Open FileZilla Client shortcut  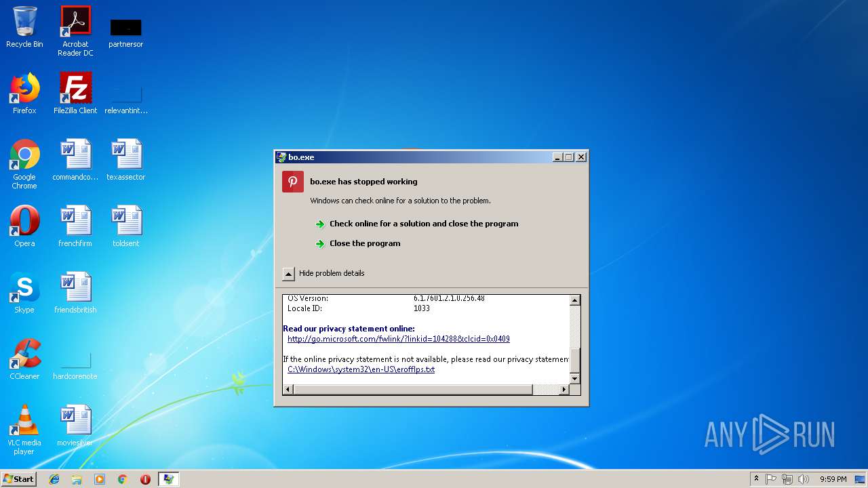[75, 94]
